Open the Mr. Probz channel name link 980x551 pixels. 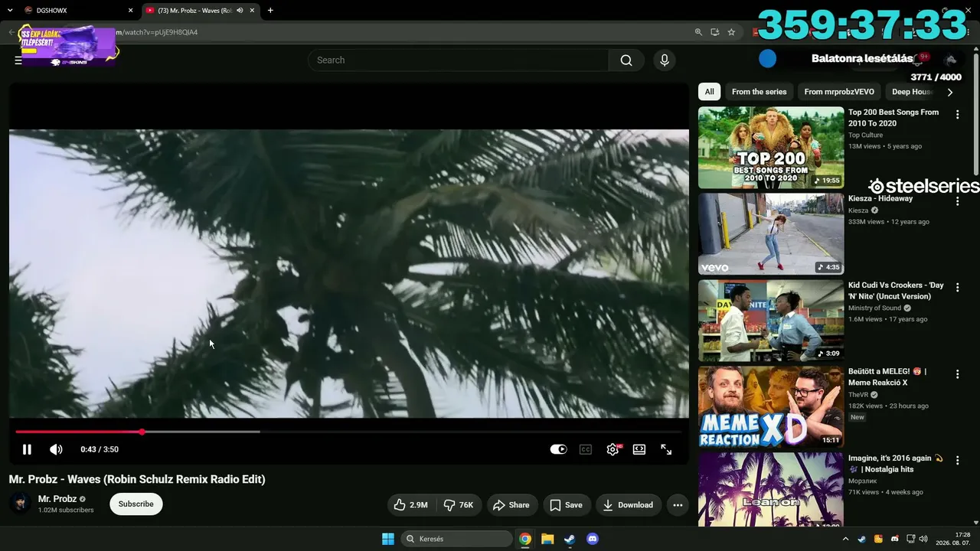click(57, 499)
